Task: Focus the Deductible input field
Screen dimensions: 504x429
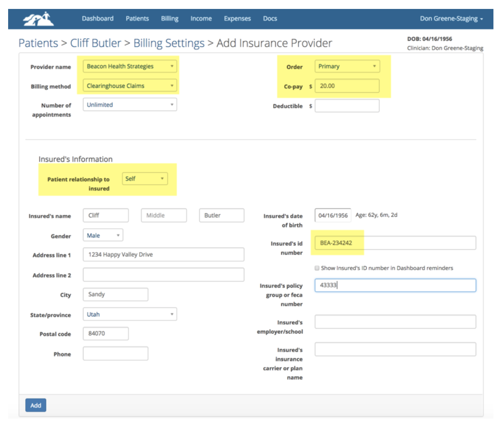Action: point(347,106)
